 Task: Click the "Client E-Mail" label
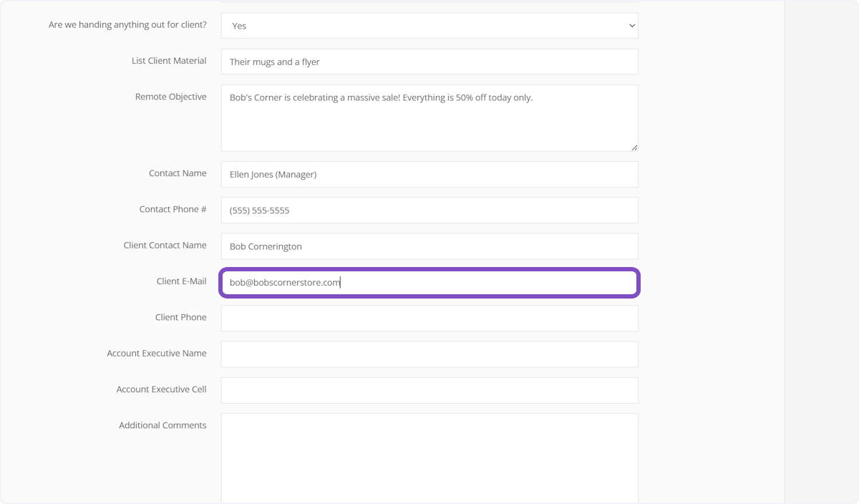(x=181, y=281)
